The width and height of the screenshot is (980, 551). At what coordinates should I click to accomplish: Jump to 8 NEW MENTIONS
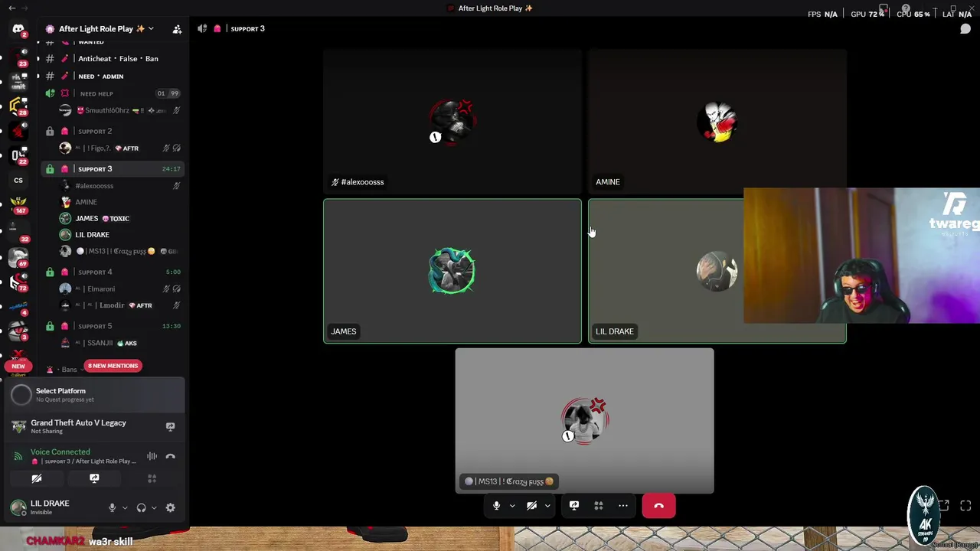point(113,366)
